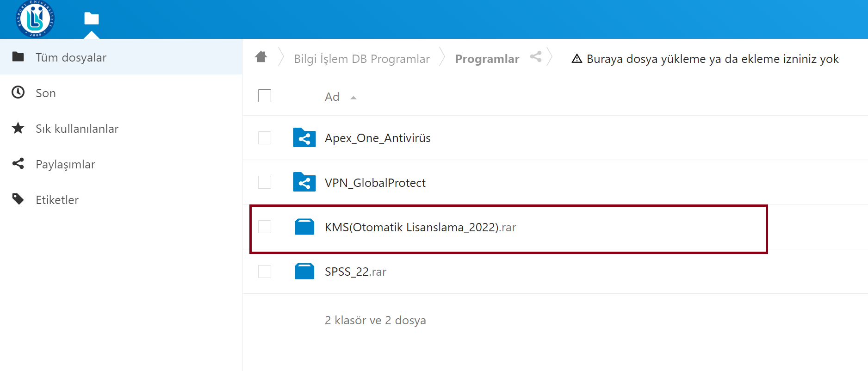Image resolution: width=868 pixels, height=371 pixels.
Task: Open Etiketler tags section
Action: [x=57, y=200]
